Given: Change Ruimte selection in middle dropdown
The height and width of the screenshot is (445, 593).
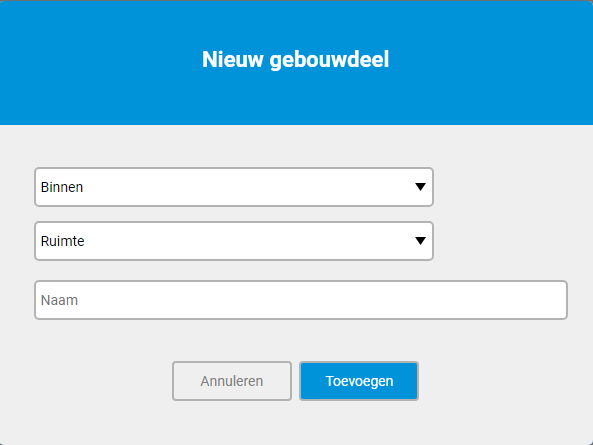Looking at the screenshot, I should [x=234, y=241].
